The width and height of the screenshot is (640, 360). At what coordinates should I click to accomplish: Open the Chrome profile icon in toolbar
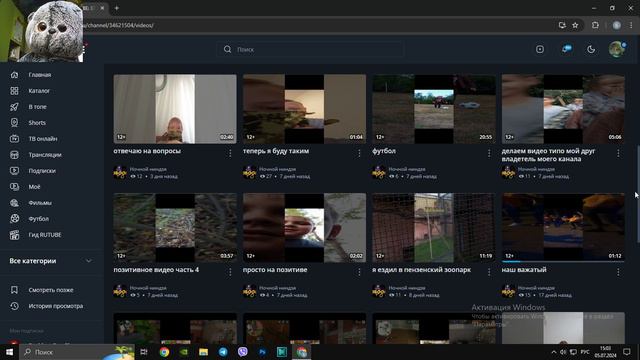pyautogui.click(x=617, y=25)
